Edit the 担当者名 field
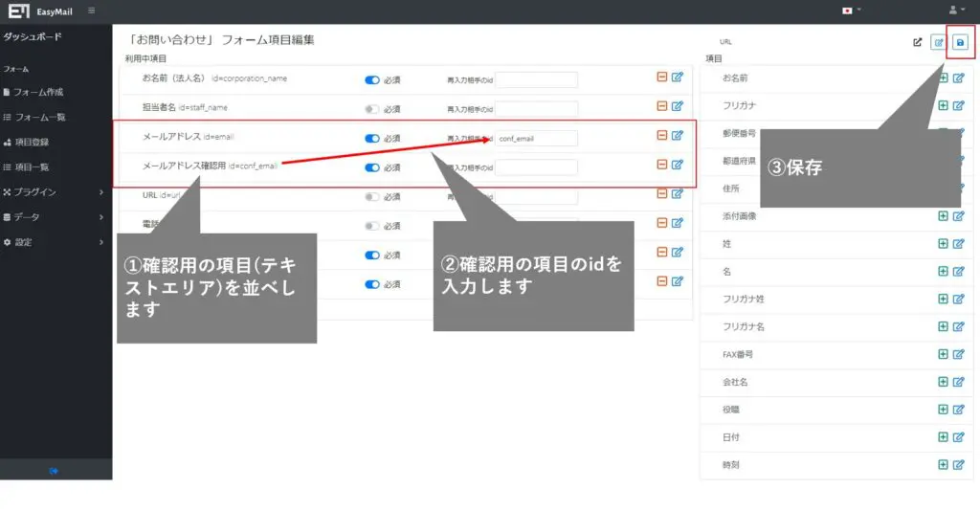980x511 pixels. pos(678,106)
